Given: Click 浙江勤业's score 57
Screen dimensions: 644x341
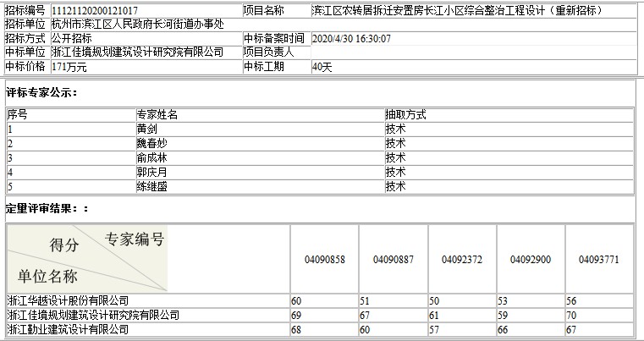Looking at the screenshot, I should (x=434, y=330).
